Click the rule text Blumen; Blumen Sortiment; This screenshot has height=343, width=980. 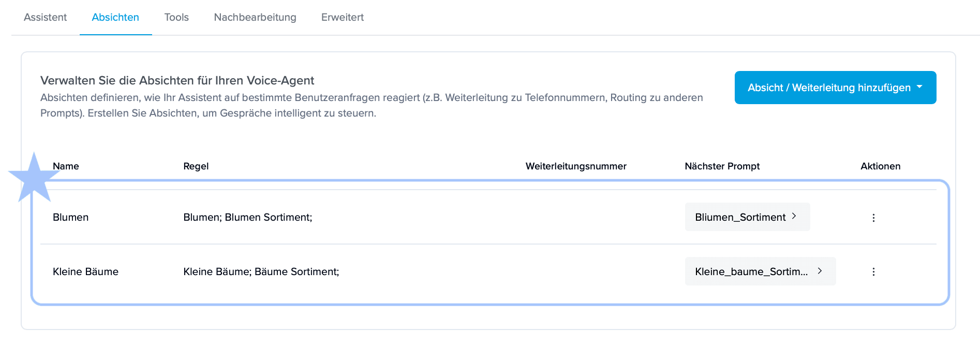tap(248, 217)
